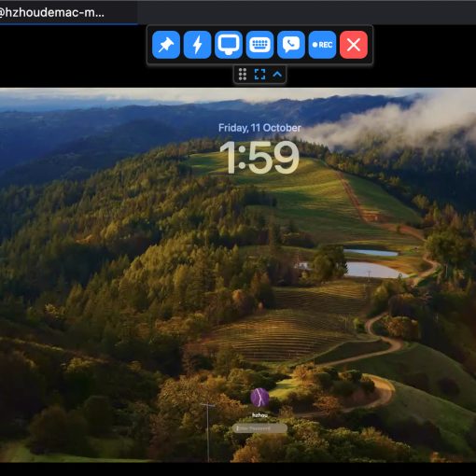Open the lightning bolt actions menu
Image resolution: width=476 pixels, height=476 pixels.
[197, 45]
